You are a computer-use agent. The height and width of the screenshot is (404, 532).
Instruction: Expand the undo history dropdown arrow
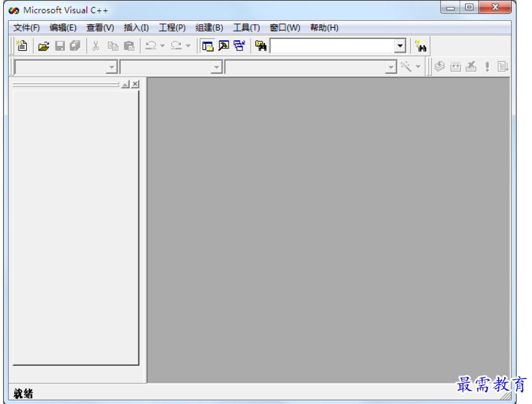click(x=163, y=46)
